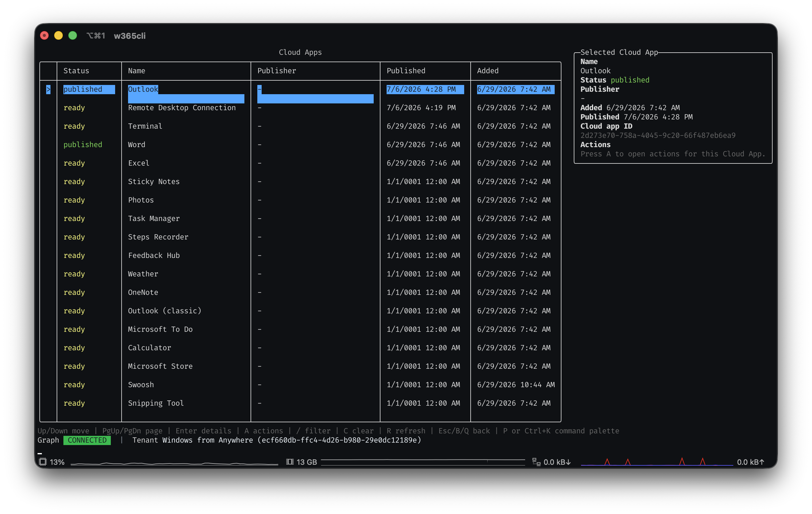Select the Outlook (classic) app row
This screenshot has width=812, height=514.
300,311
